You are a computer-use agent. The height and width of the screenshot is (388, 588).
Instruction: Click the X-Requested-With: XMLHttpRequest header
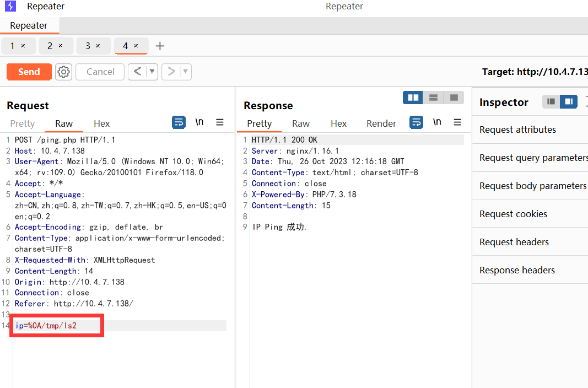[x=85, y=260]
